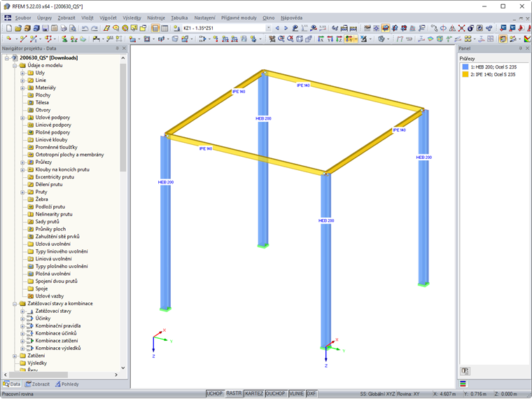
Task: Open the Nápověda menu
Action: pos(291,17)
